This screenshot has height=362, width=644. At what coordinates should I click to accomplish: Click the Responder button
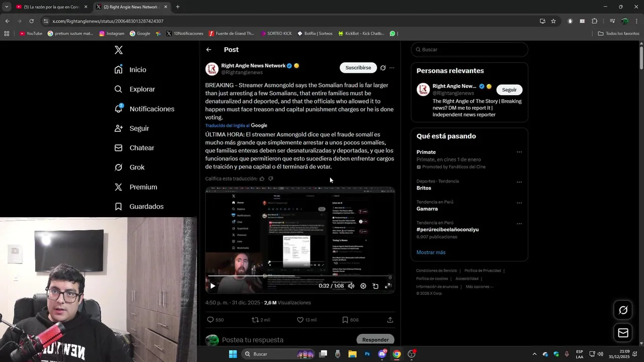tap(375, 339)
